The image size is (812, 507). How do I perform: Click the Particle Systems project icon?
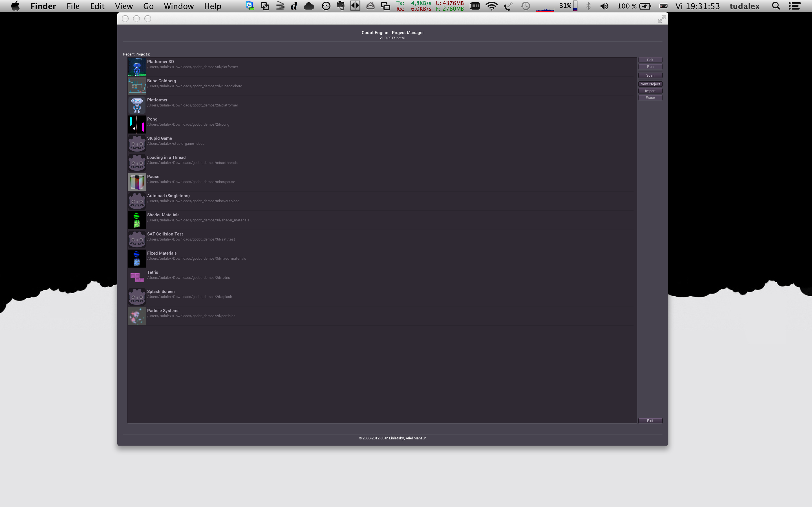click(x=137, y=315)
